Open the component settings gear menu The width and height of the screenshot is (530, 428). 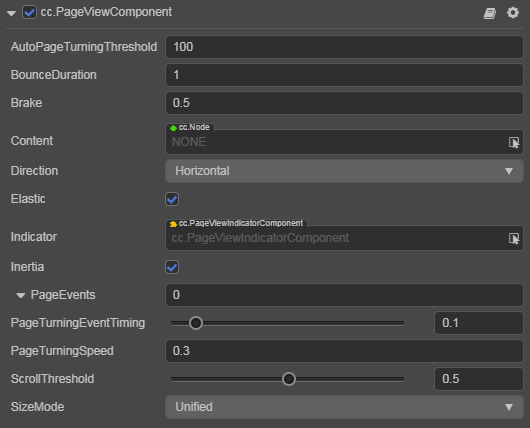(513, 13)
